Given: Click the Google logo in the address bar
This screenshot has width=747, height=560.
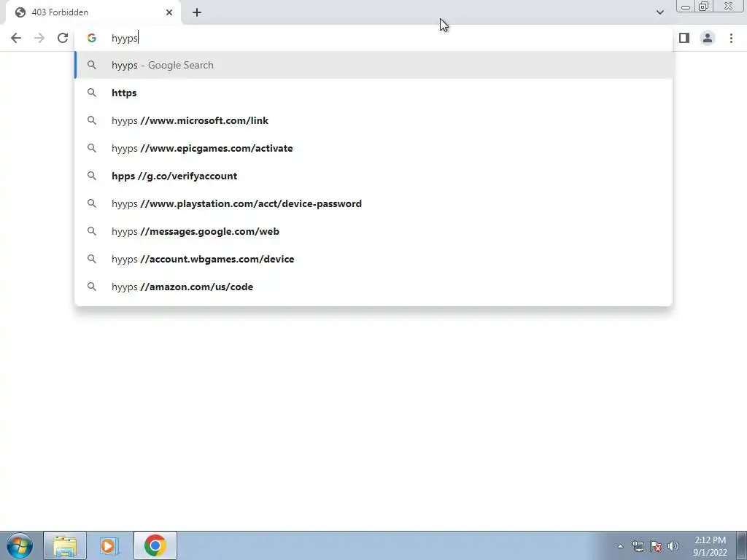Looking at the screenshot, I should [x=91, y=38].
